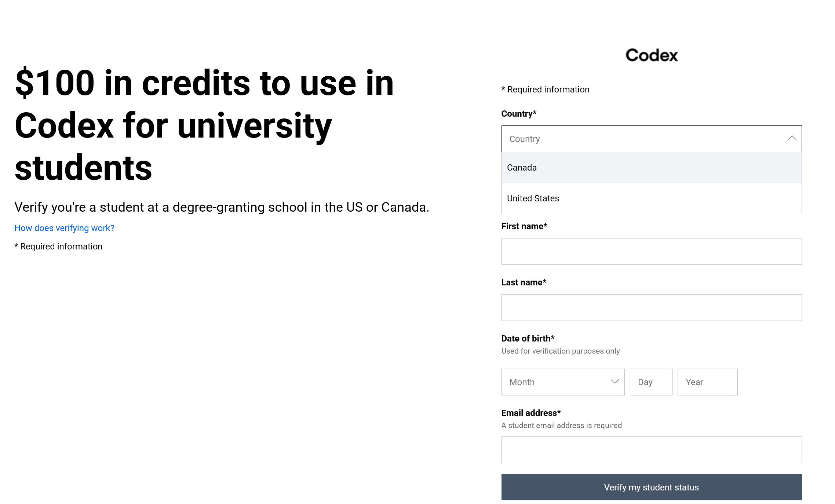This screenshot has width=835, height=504.
Task: Click the 'A student email address is required' hint
Action: point(561,425)
